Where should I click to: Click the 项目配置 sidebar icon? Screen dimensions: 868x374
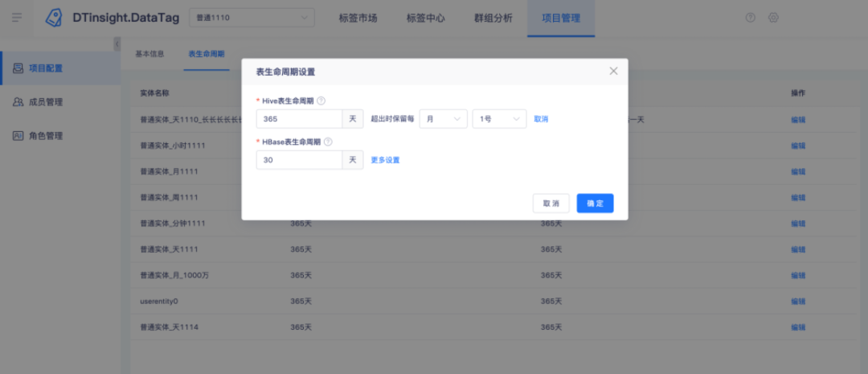(18, 68)
